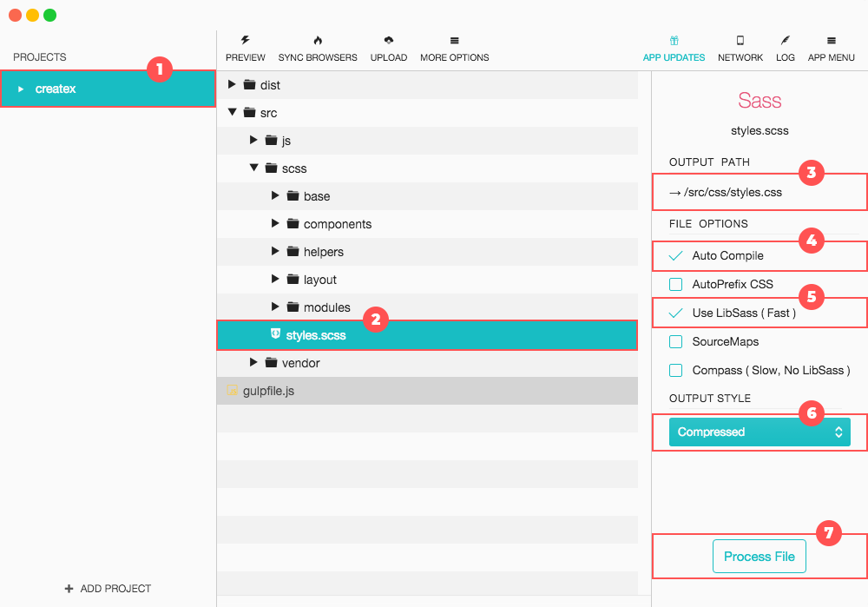This screenshot has height=607, width=868.
Task: Click Add Project at the bottom
Action: click(108, 589)
